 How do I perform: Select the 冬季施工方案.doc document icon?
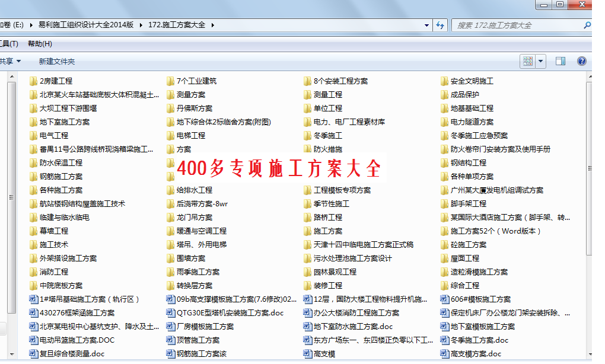(445, 340)
